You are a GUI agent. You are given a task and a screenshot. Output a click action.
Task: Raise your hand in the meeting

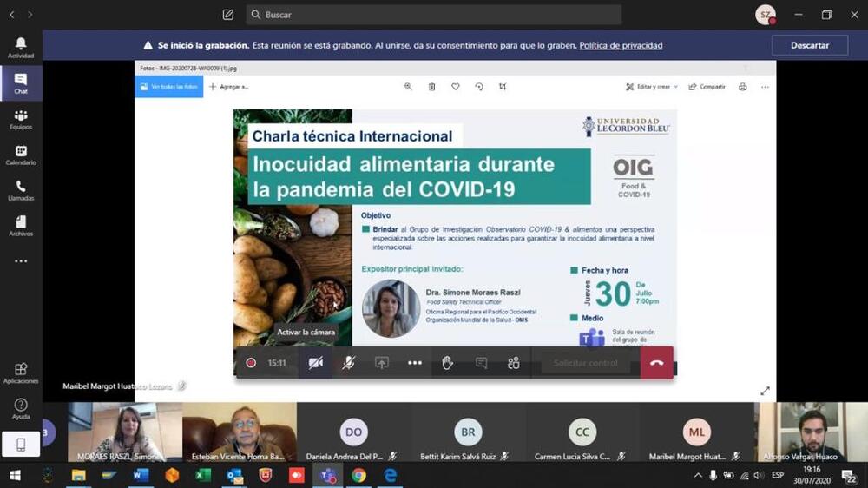[x=447, y=363]
